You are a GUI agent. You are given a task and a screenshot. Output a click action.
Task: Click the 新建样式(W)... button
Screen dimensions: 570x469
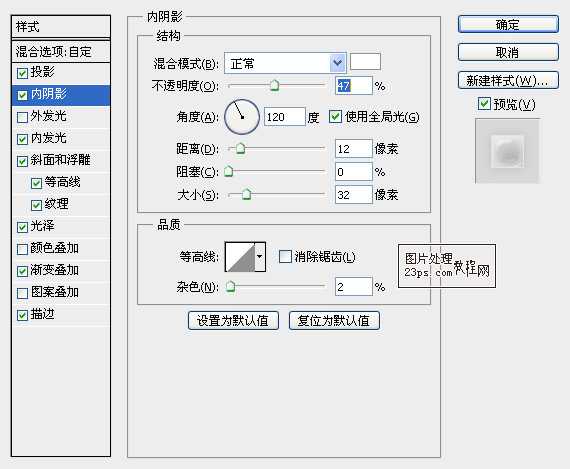(x=508, y=80)
